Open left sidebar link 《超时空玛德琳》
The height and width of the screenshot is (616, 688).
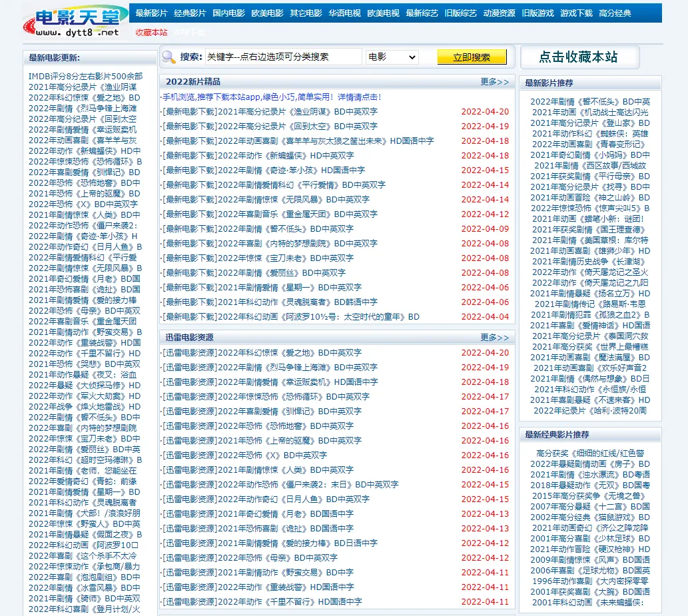[x=85, y=460]
